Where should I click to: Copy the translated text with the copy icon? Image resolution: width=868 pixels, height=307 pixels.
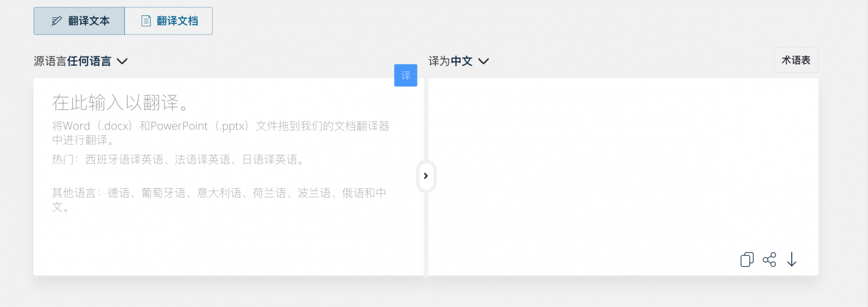[747, 260]
